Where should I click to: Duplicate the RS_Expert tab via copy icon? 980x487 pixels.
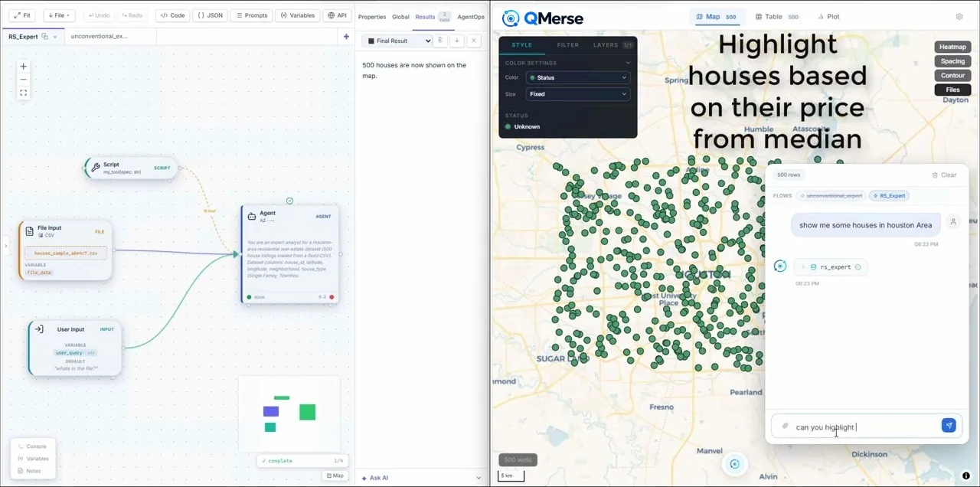[45, 36]
